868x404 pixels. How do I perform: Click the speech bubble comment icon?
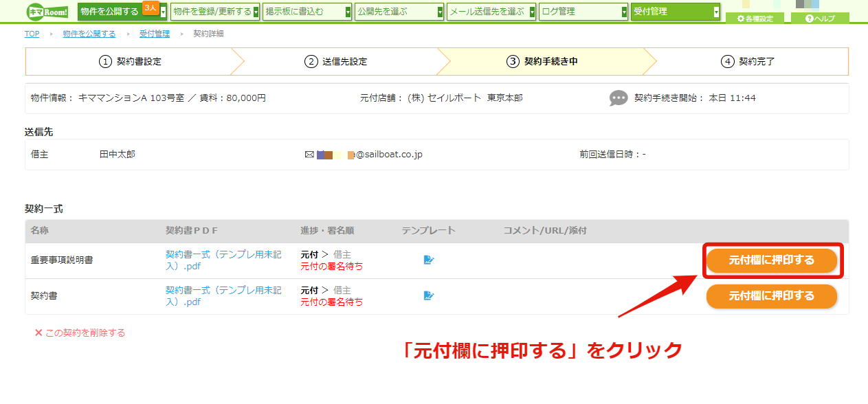[x=619, y=98]
